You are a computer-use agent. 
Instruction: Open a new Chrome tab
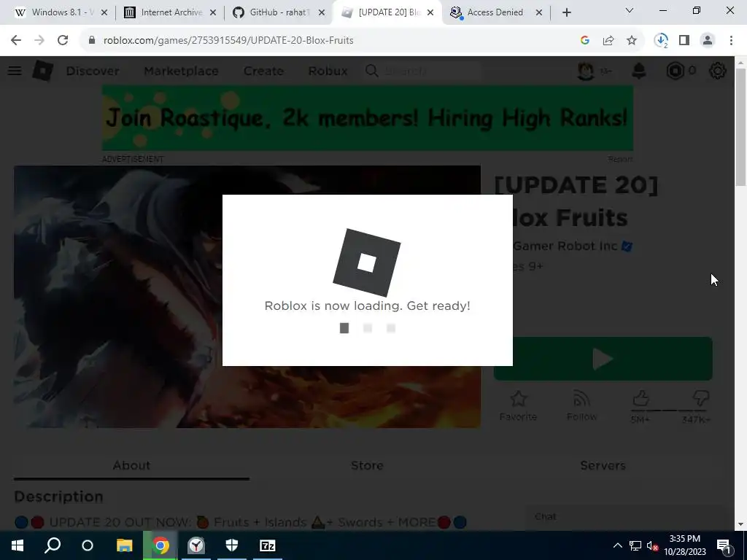pos(566,12)
